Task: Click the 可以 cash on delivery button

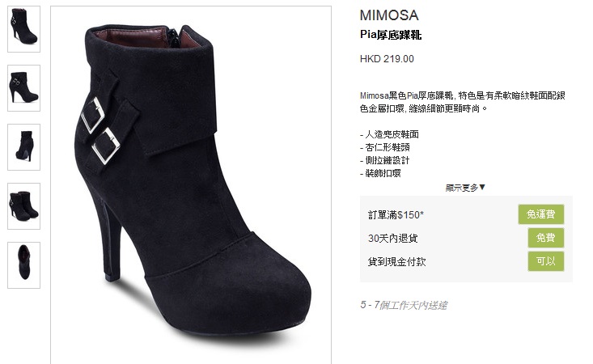Action: click(x=546, y=261)
